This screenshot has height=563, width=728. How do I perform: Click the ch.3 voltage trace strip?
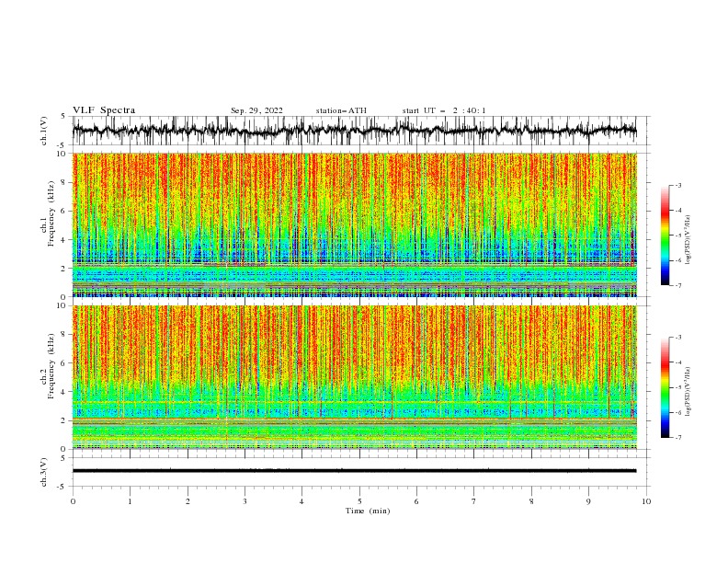(x=355, y=471)
